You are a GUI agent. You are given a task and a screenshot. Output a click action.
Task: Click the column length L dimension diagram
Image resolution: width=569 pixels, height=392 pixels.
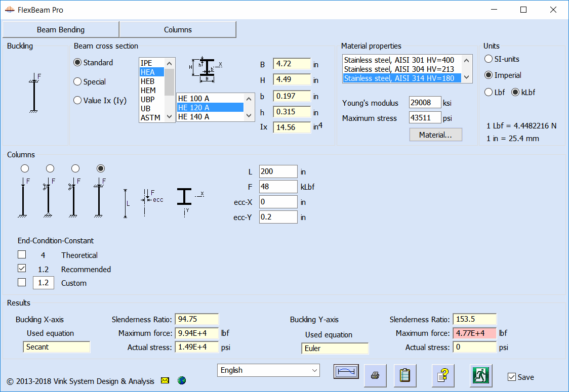(126, 203)
